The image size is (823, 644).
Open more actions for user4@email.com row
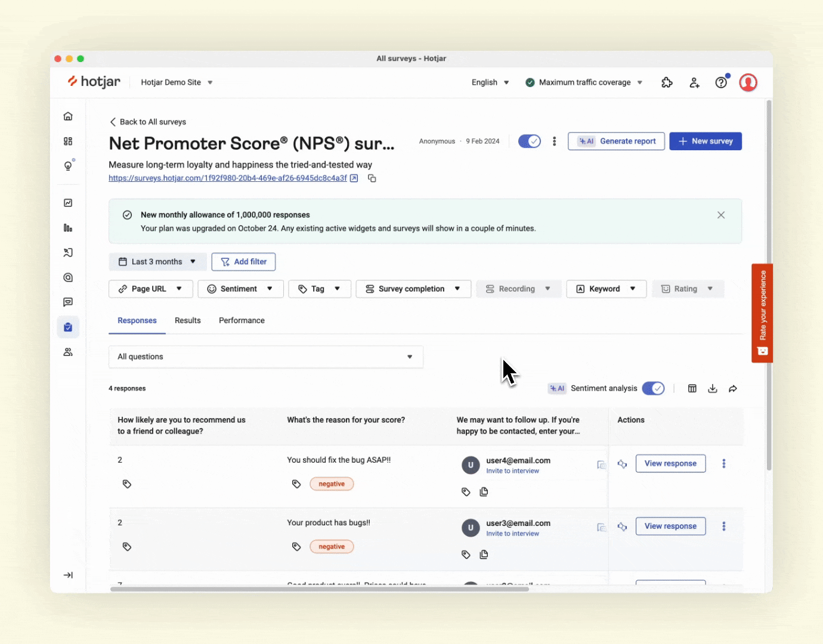[724, 463]
